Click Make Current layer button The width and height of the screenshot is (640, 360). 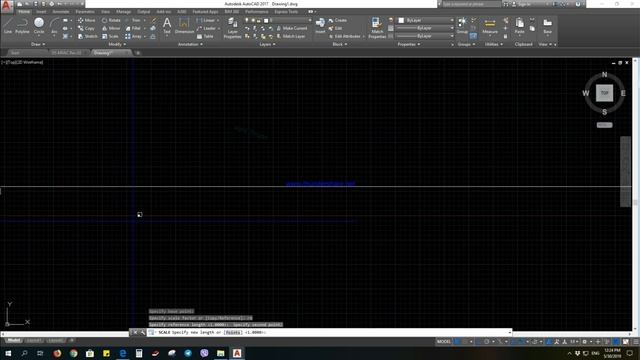pyautogui.click(x=292, y=28)
